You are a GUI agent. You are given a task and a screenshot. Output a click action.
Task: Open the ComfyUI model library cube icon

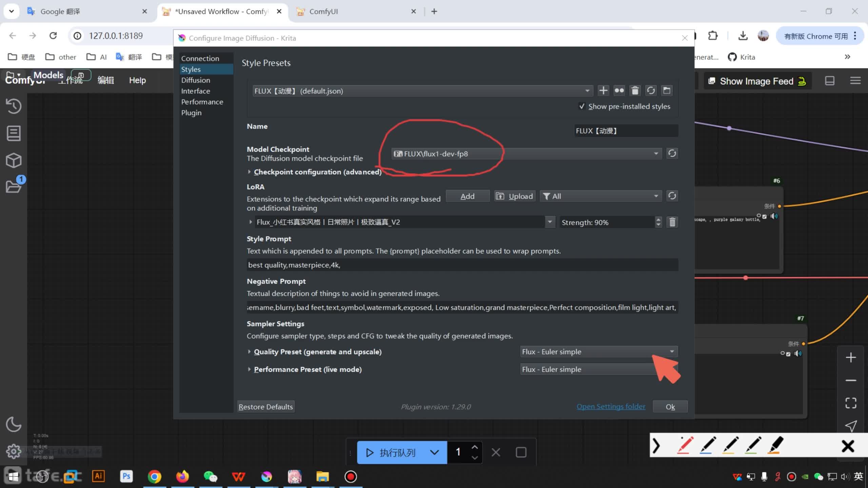click(14, 160)
